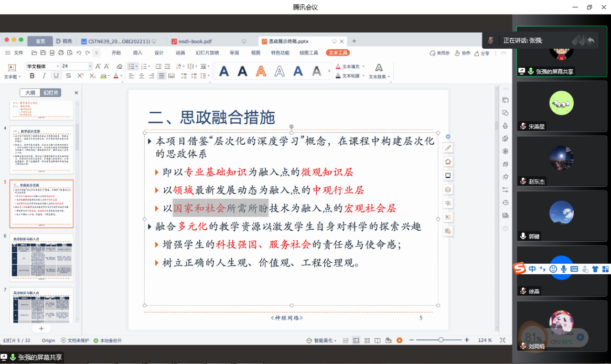Select the orange outlined WordArt style

[261, 71]
